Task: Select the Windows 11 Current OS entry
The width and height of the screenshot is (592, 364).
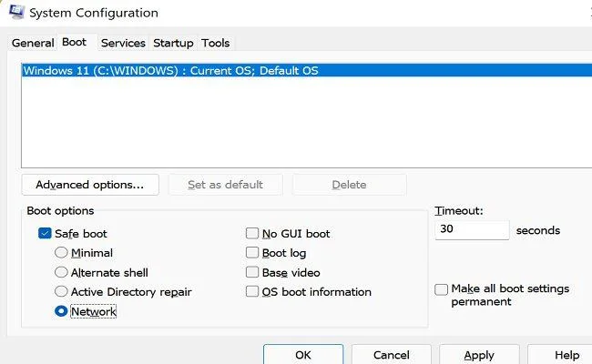Action: coord(307,71)
